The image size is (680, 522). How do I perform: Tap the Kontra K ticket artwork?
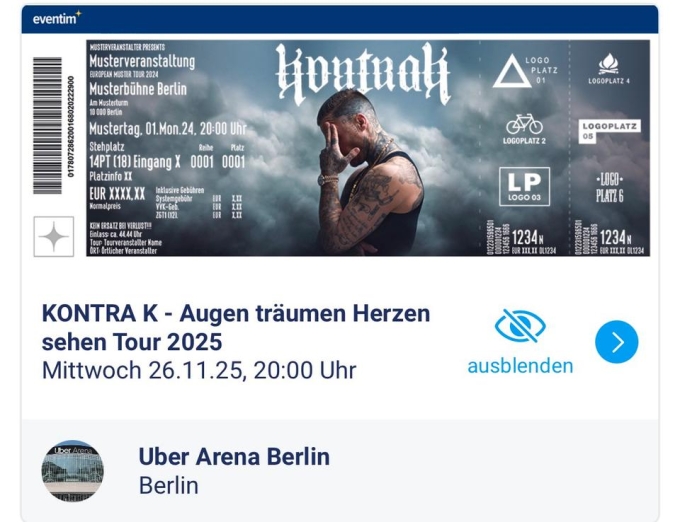tap(368, 148)
